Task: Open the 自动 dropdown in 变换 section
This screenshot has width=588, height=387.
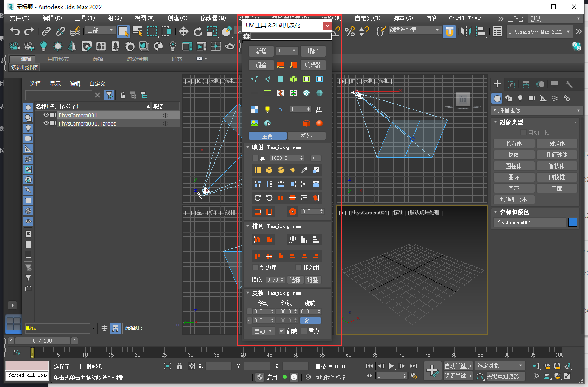Action: point(263,331)
